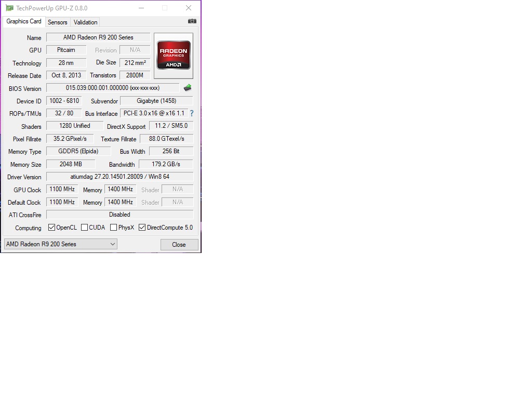Click the Computing label
This screenshot has width=532, height=399.
click(28, 228)
